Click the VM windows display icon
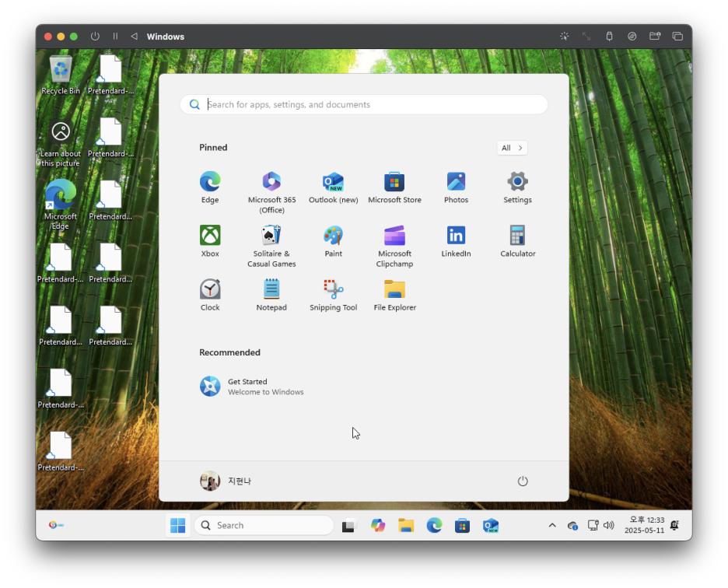728x588 pixels. coord(677,37)
